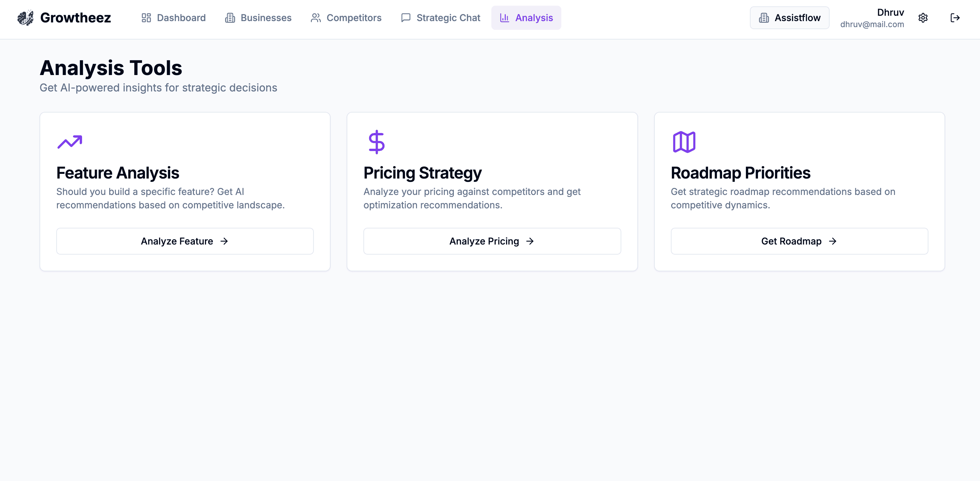This screenshot has height=481, width=980.
Task: Click the building icon inside the Assistflow button
Action: coord(764,17)
